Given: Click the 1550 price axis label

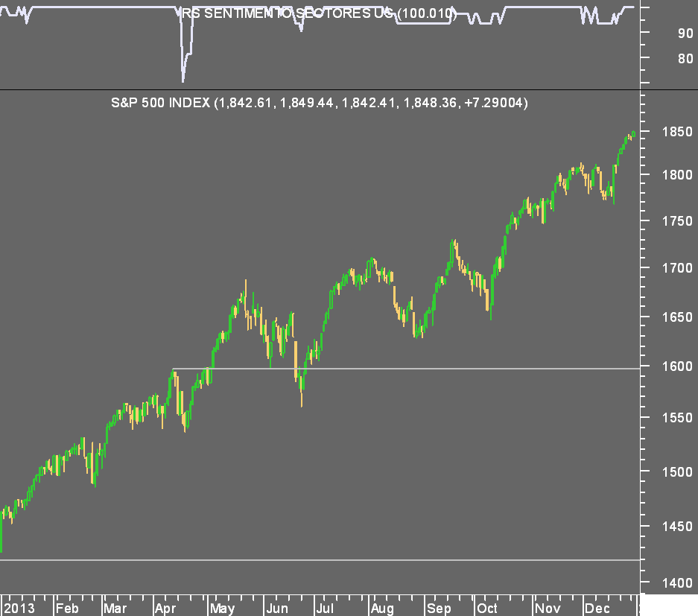Looking at the screenshot, I should (x=677, y=418).
